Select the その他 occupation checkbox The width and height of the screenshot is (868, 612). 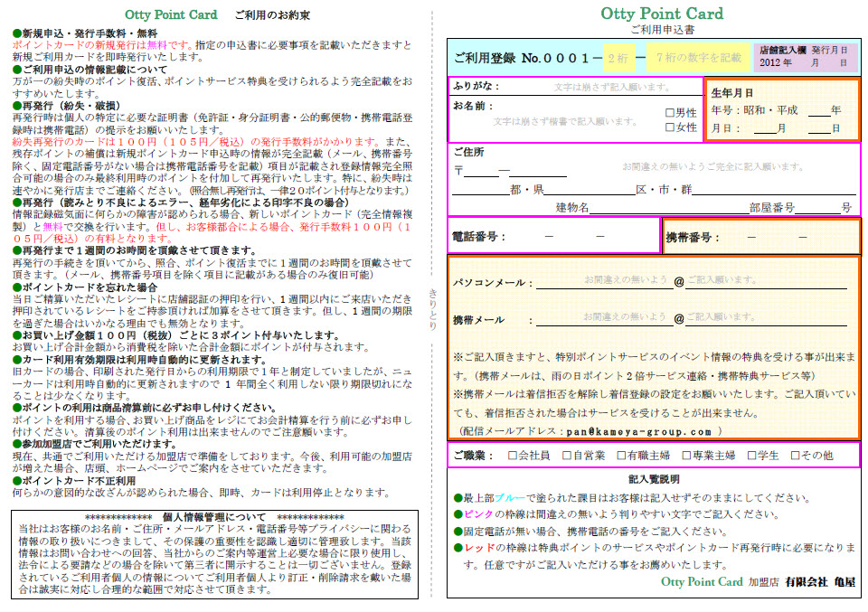pyautogui.click(x=793, y=456)
